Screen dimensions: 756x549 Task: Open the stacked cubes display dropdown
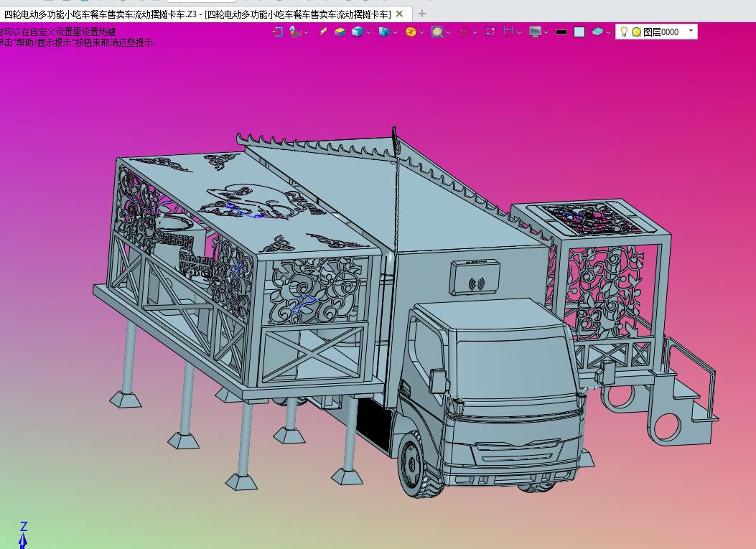396,32
